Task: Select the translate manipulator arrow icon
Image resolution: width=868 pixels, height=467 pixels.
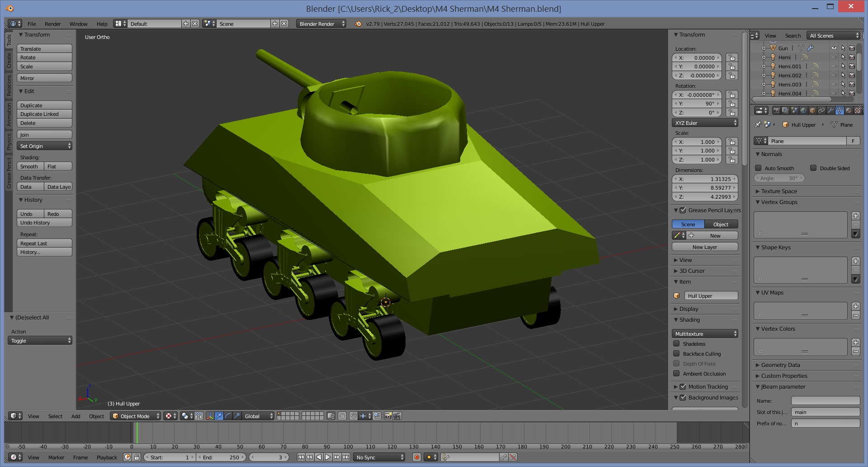Action: tap(219, 416)
